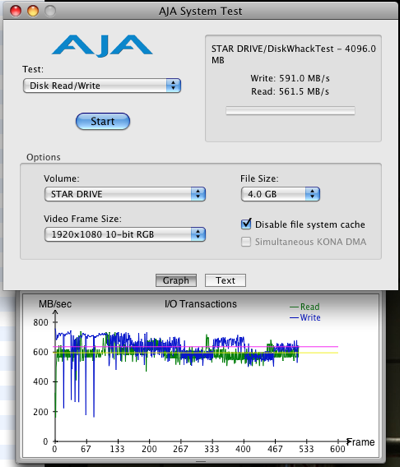Viewport: 400px width, 467px height.
Task: Click the 333 tick on the Frame axis
Action: click(x=211, y=449)
